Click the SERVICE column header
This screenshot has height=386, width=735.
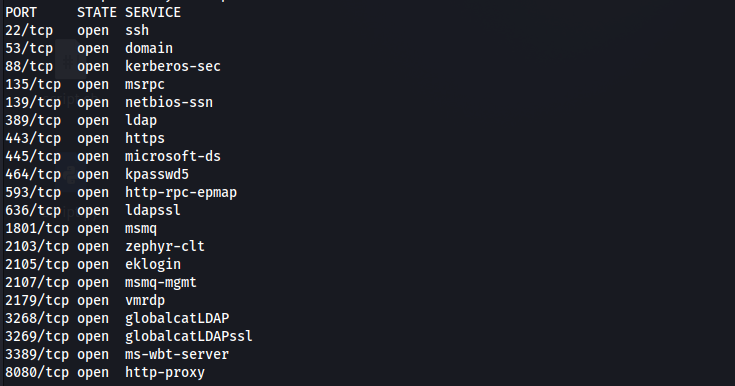coord(153,12)
